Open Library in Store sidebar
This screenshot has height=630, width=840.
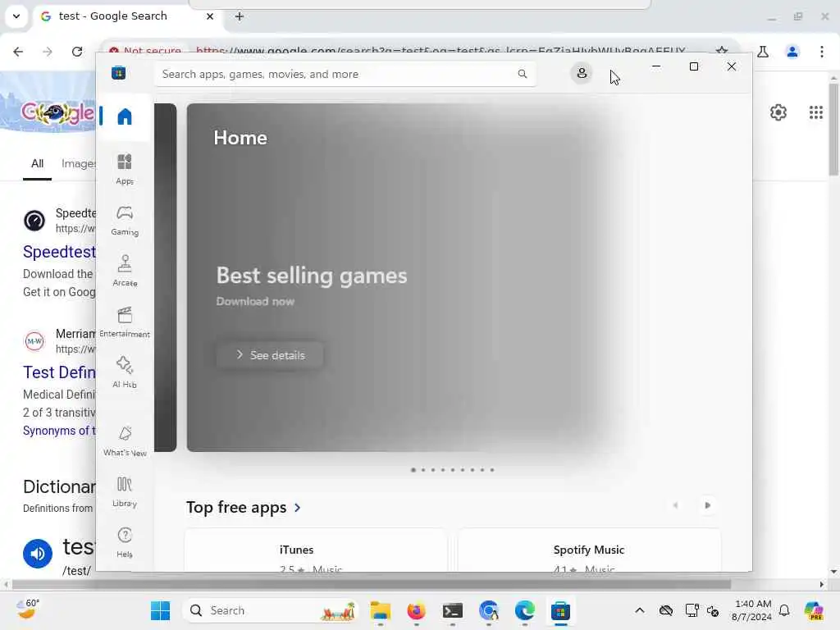coord(125,491)
